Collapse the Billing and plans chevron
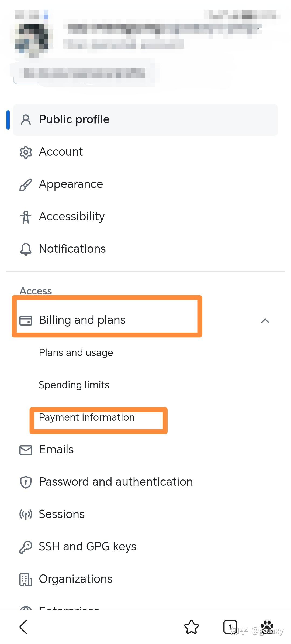 click(x=265, y=321)
